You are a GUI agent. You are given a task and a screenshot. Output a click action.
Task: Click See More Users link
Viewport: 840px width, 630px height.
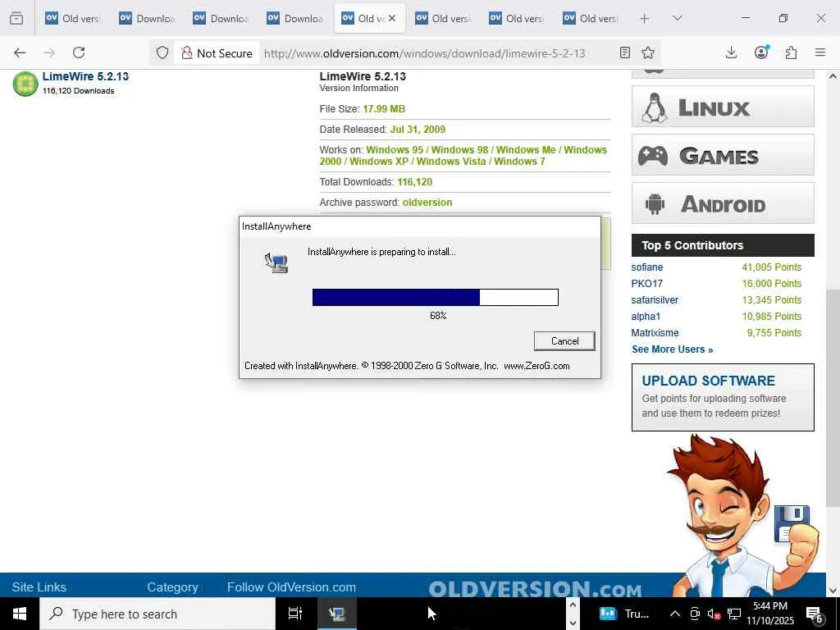click(673, 349)
